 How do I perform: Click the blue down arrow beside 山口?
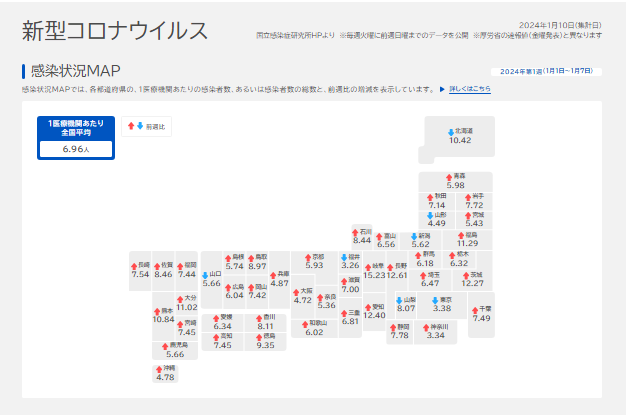click(205, 274)
